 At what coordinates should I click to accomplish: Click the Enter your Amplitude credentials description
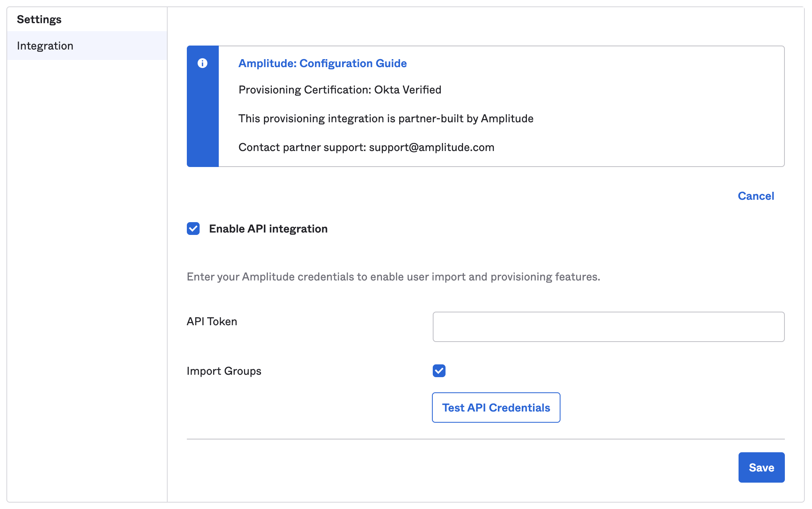[x=393, y=277]
